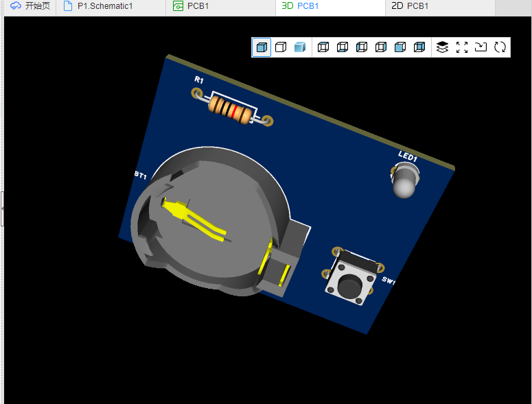
Task: Click the stacked layers explode icon
Action: pos(442,47)
